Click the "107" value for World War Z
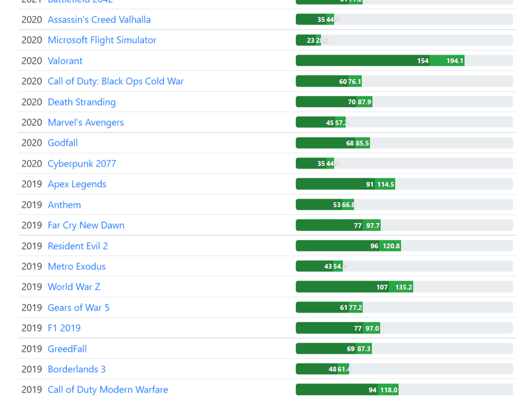 pyautogui.click(x=382, y=287)
